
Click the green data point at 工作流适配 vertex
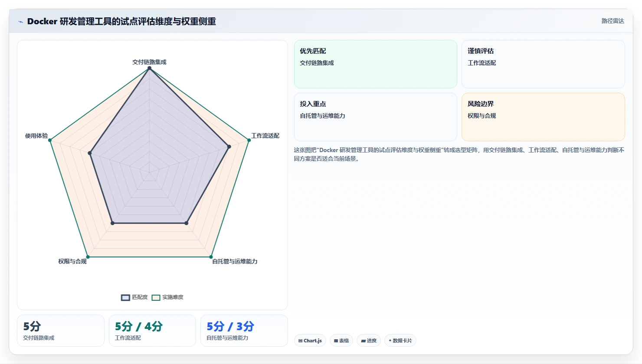(x=249, y=140)
